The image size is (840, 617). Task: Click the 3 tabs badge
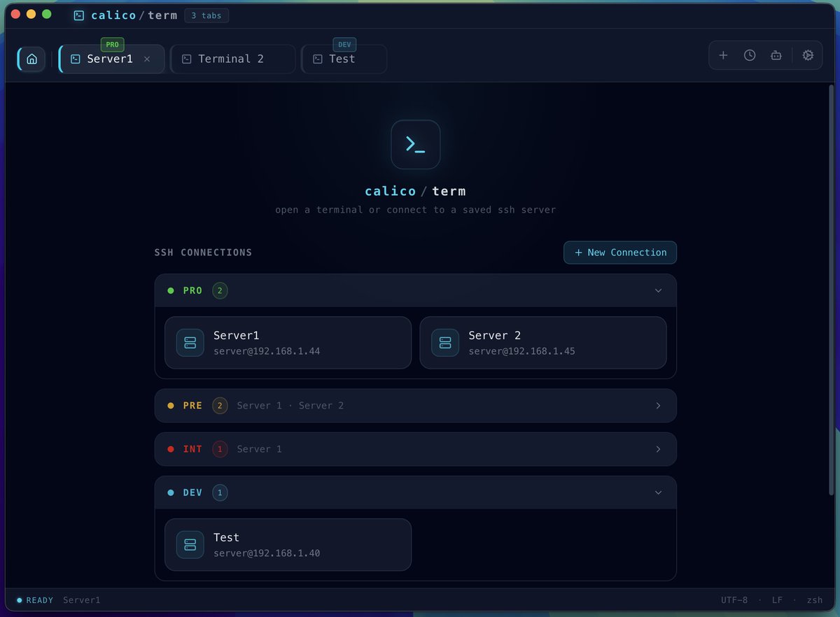(206, 15)
